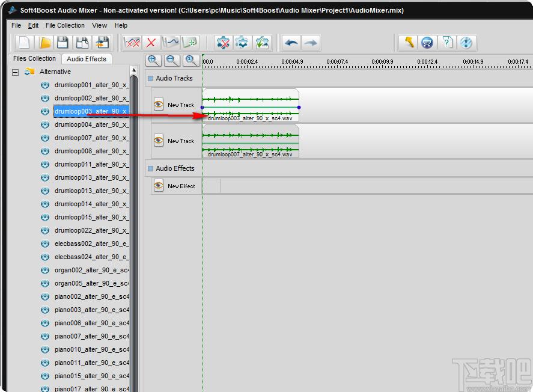533x392 pixels.
Task: Zoom in on the timeline
Action: coord(154,60)
